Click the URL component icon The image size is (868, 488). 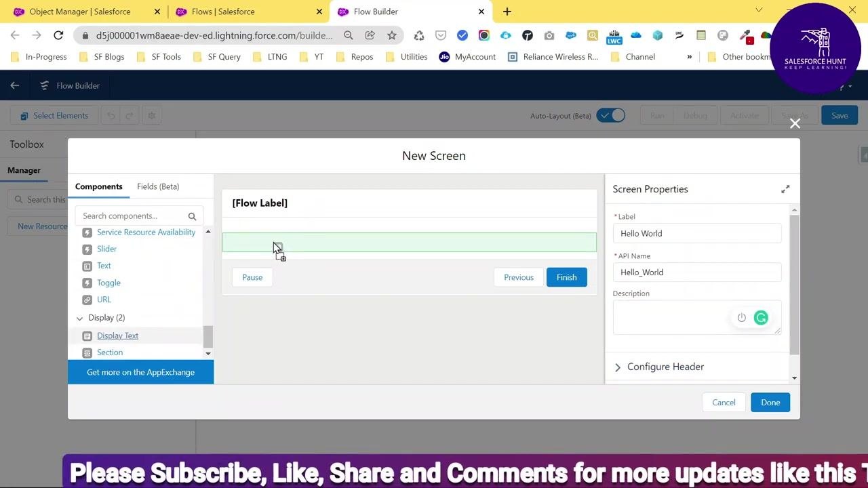tap(87, 300)
